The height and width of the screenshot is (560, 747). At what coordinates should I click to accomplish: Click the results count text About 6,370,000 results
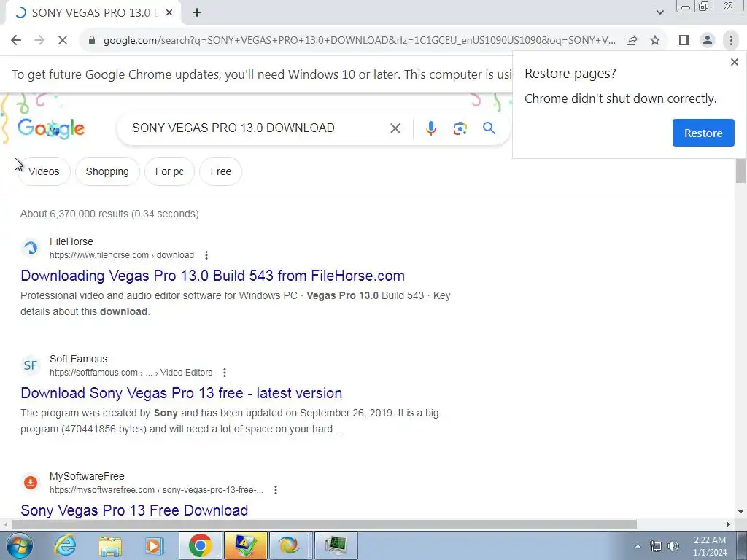click(109, 214)
